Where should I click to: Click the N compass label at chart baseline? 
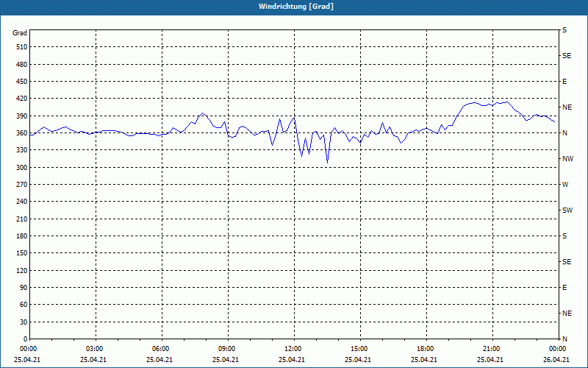click(x=564, y=339)
